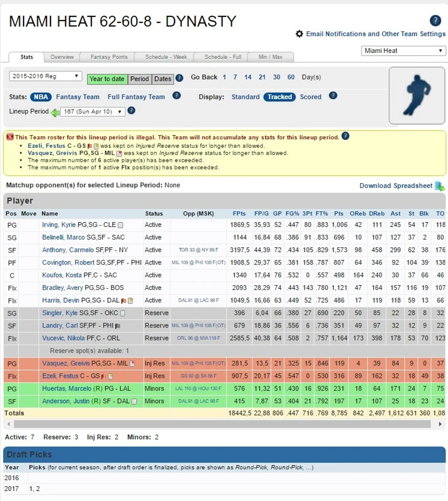The image size is (448, 501).
Task: Switch range to Dates
Action: (x=163, y=79)
